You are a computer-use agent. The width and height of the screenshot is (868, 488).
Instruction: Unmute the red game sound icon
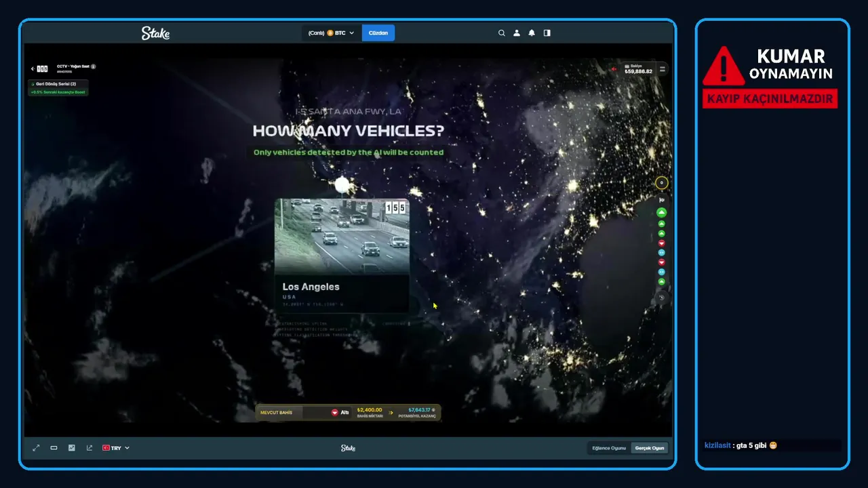tap(614, 68)
